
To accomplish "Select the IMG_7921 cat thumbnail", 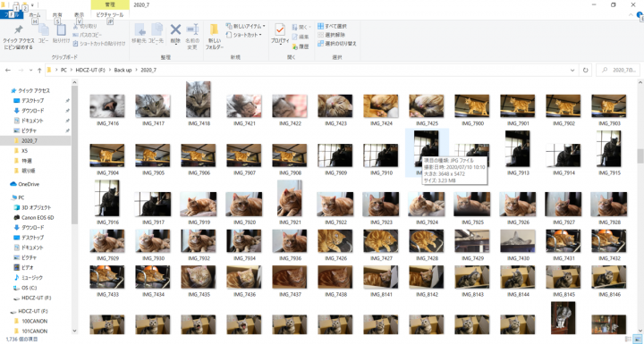I will point(290,198).
